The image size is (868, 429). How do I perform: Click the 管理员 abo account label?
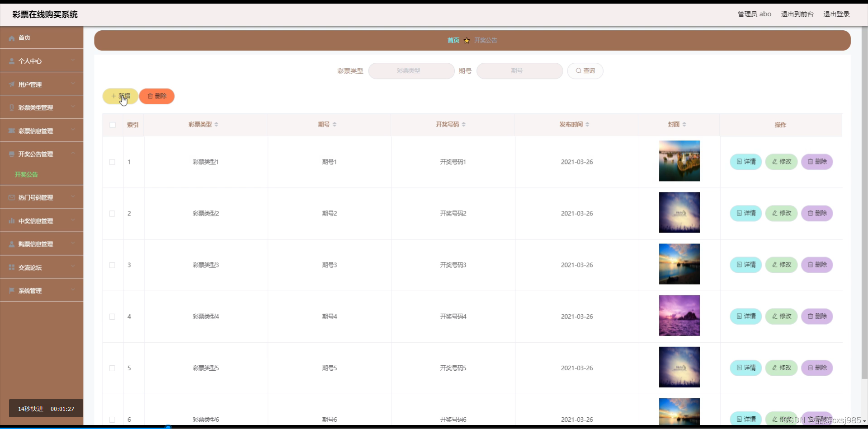pyautogui.click(x=755, y=14)
